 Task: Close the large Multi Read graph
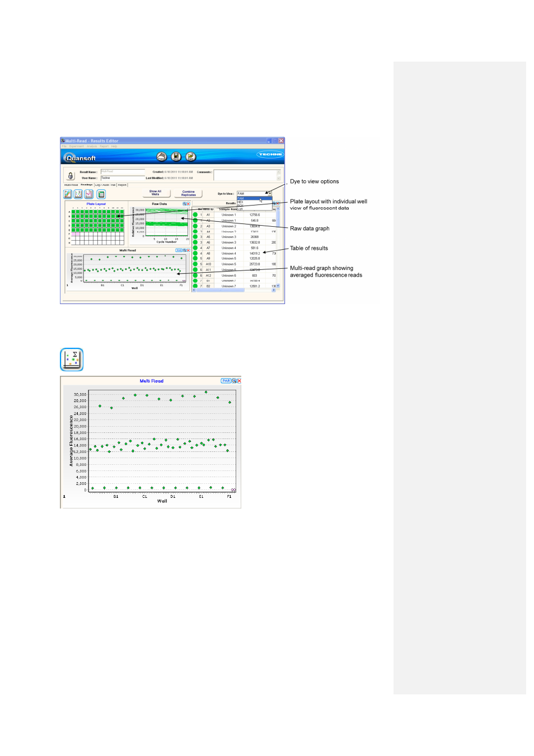tap(239, 381)
